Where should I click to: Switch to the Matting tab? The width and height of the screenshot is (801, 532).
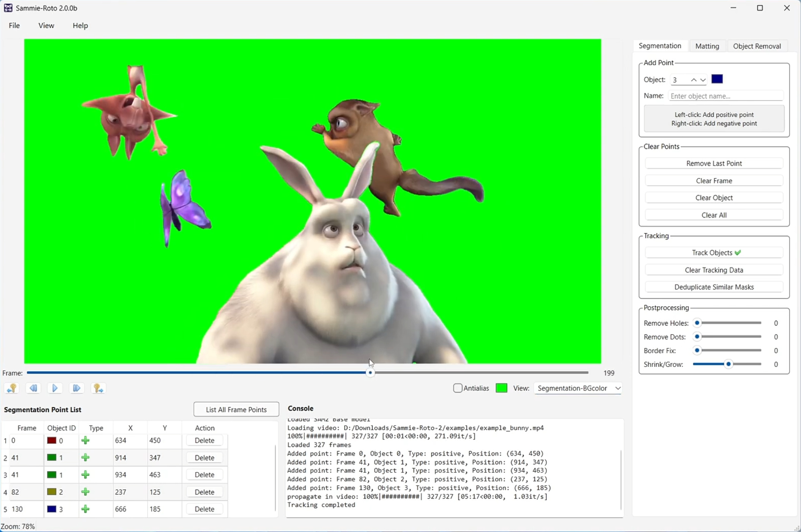[707, 46]
